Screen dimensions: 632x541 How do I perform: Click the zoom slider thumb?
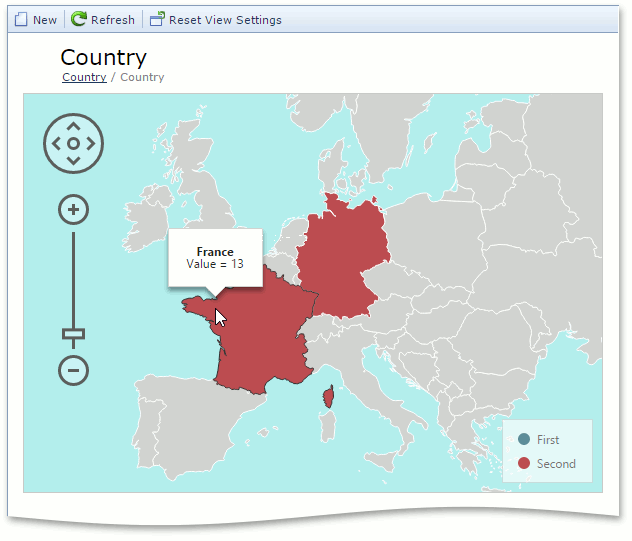73,334
